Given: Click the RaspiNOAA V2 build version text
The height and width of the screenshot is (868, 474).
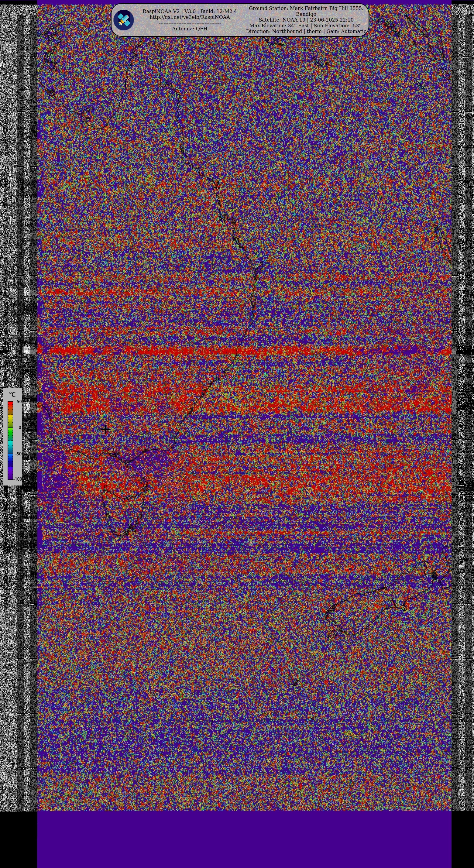Looking at the screenshot, I should click(x=190, y=12).
